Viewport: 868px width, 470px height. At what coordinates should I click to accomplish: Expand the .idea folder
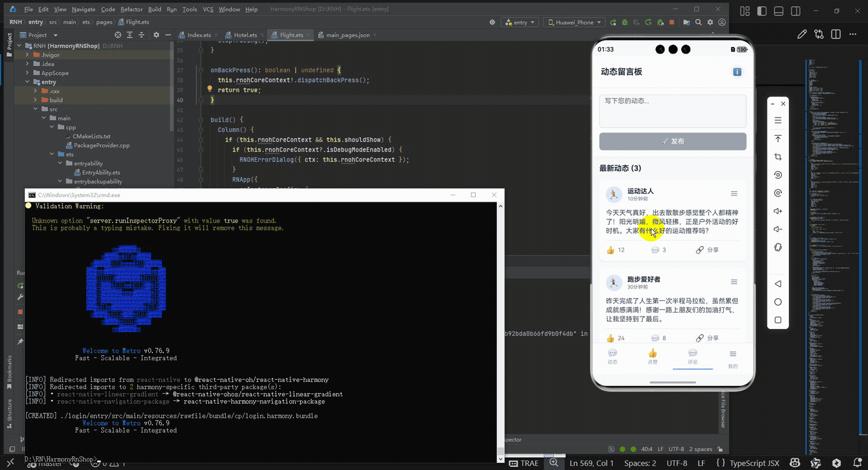[x=27, y=64]
